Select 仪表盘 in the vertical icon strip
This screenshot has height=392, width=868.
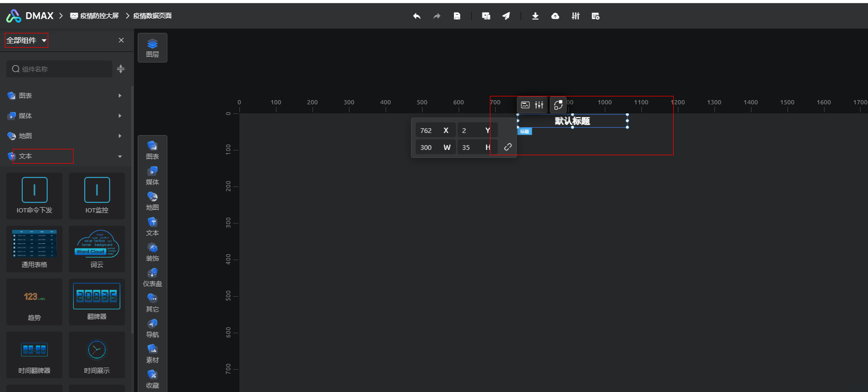(153, 277)
